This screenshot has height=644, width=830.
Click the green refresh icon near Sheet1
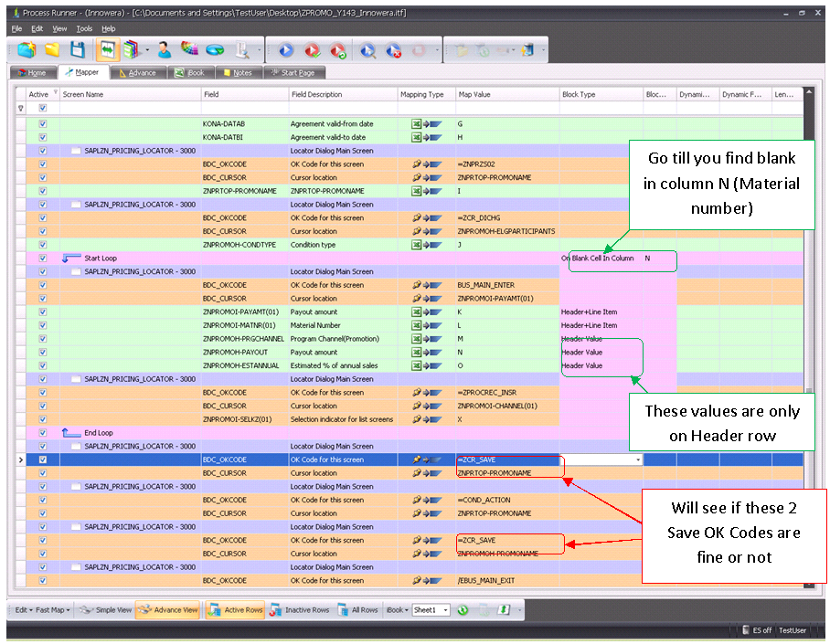click(463, 610)
